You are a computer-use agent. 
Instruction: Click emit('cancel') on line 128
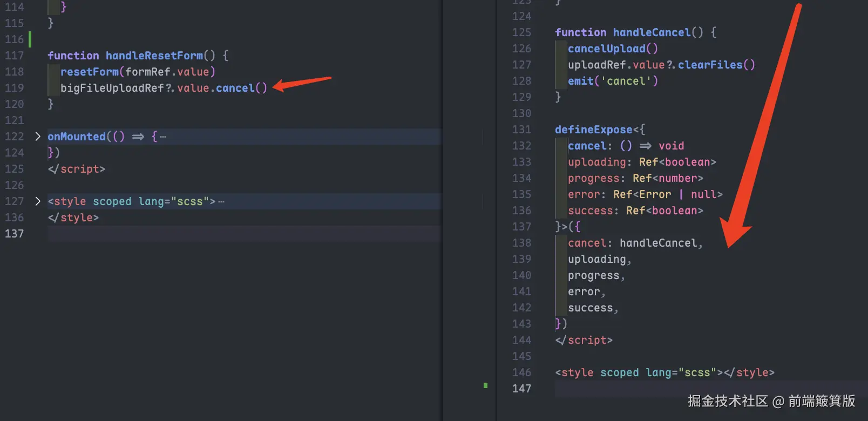click(613, 81)
